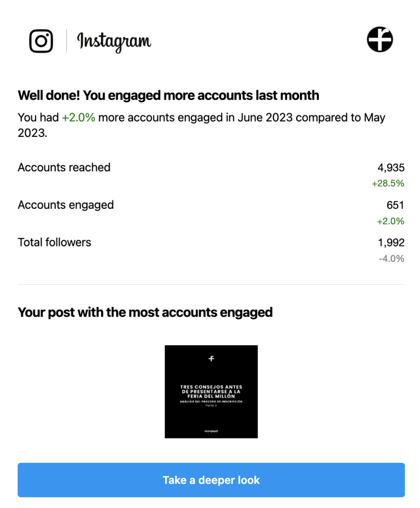Click the Instagram camera logo icon
The width and height of the screenshot is (420, 508).
click(x=41, y=41)
